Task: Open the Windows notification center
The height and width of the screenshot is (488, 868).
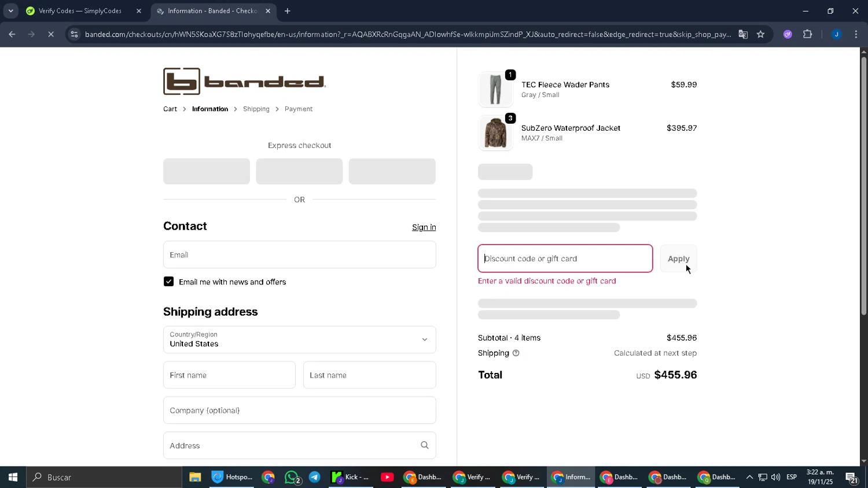Action: pos(852,478)
